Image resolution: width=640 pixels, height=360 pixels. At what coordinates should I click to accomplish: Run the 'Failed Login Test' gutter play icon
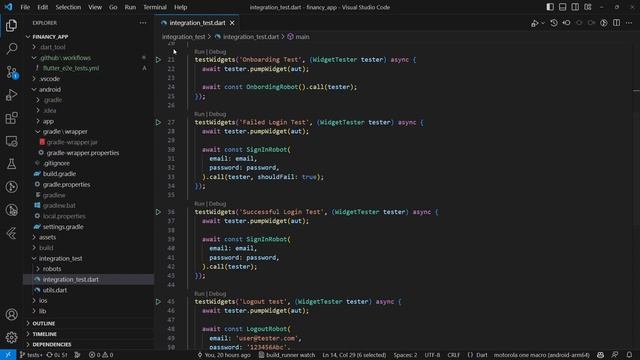coord(158,122)
